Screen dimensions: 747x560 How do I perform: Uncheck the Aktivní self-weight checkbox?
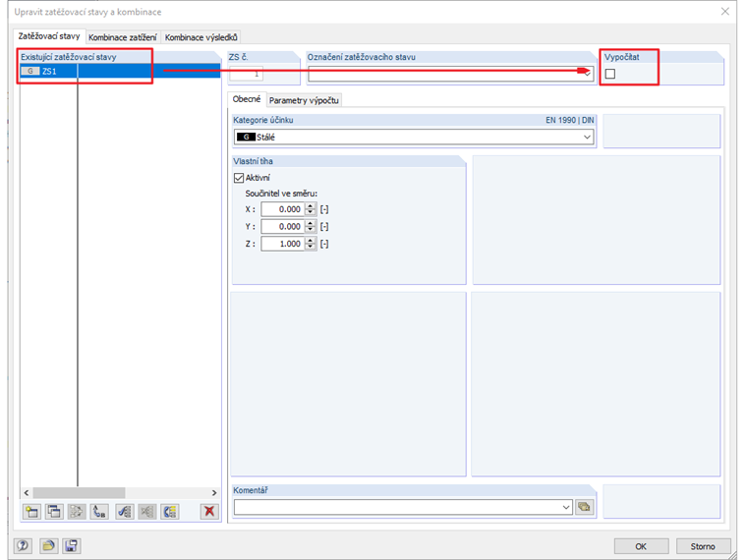[239, 178]
